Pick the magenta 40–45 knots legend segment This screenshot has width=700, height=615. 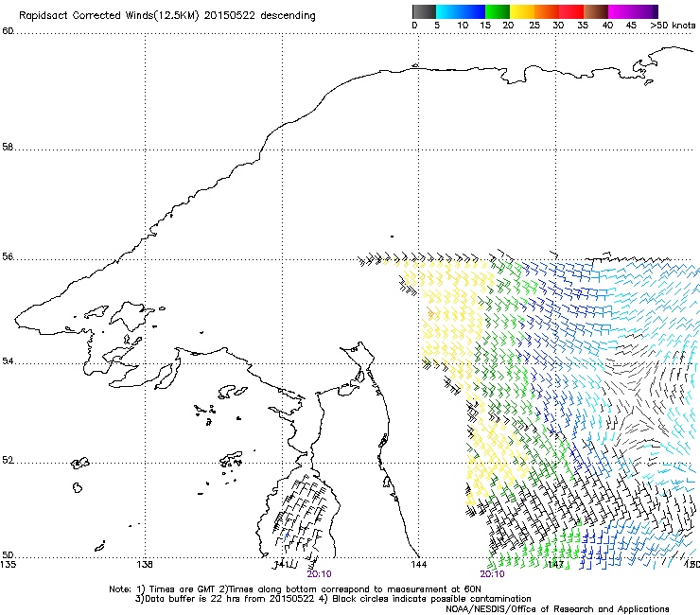pos(621,11)
